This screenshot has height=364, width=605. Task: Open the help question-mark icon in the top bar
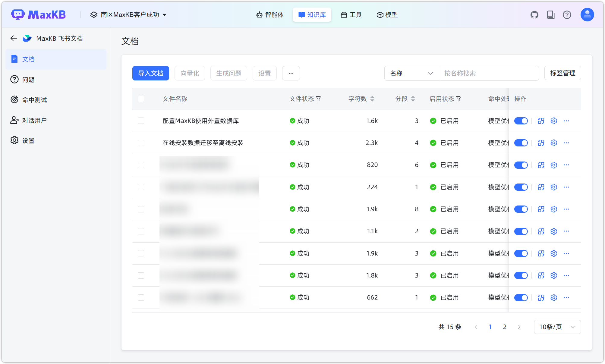pos(567,14)
